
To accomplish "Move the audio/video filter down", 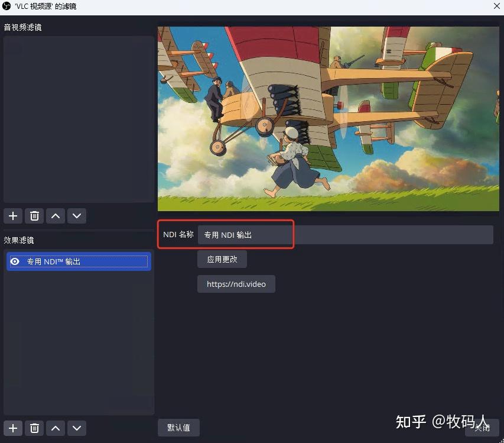I will [76, 216].
